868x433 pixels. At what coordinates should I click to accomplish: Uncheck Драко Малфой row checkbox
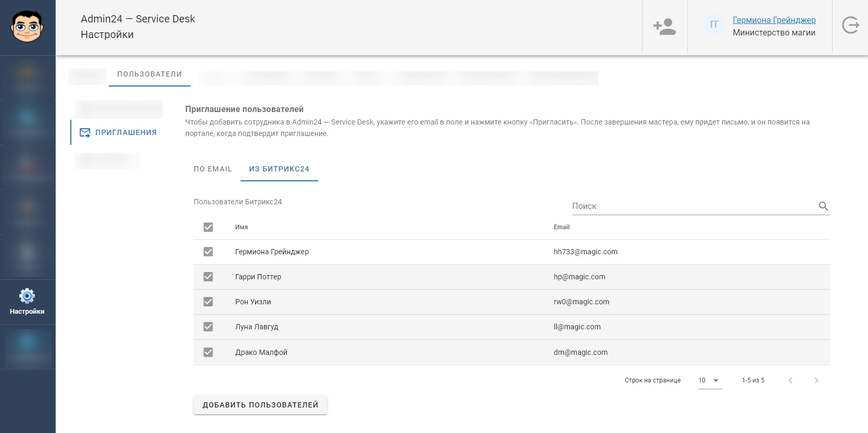[x=208, y=352]
